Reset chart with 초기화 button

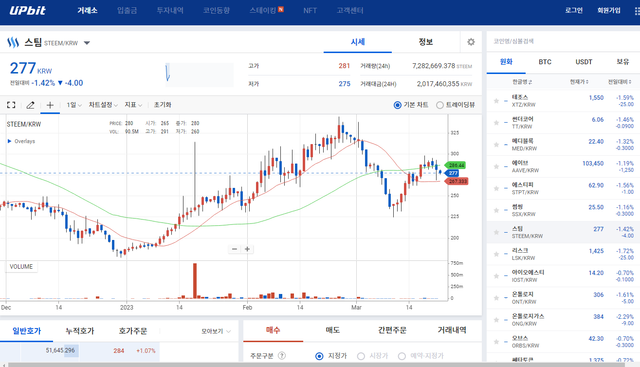coord(162,105)
